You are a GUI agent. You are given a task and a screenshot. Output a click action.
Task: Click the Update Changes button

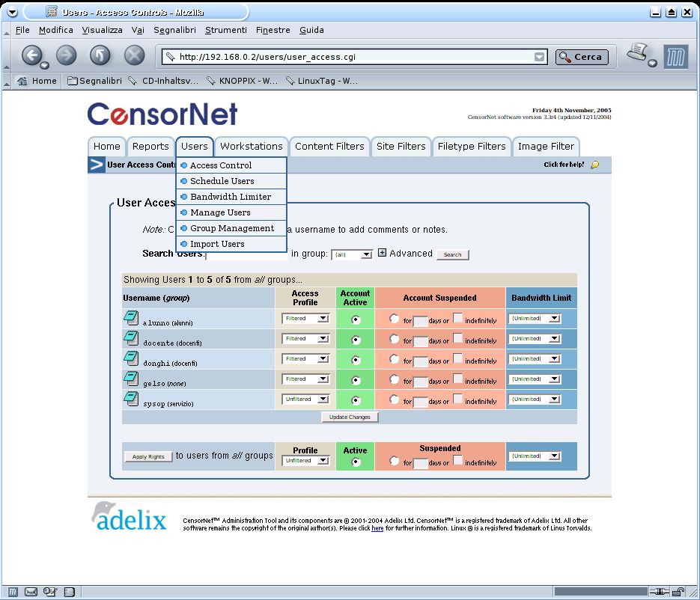click(x=350, y=417)
